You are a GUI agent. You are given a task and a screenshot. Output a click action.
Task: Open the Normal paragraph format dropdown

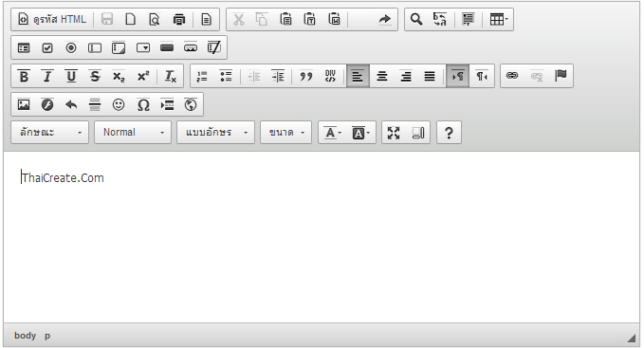(x=133, y=132)
